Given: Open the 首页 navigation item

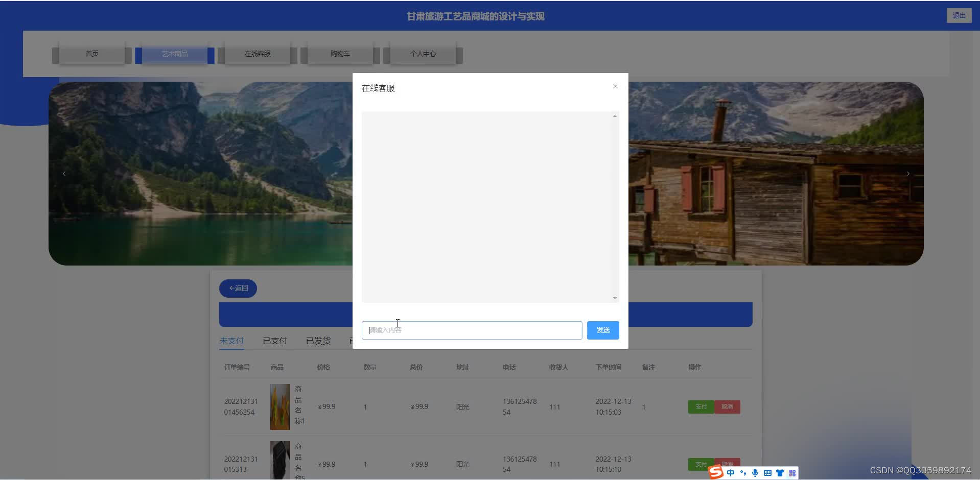Looking at the screenshot, I should point(92,54).
